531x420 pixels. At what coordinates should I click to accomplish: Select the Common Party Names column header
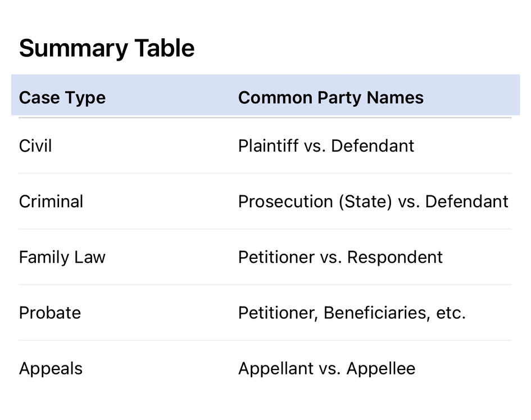point(331,98)
